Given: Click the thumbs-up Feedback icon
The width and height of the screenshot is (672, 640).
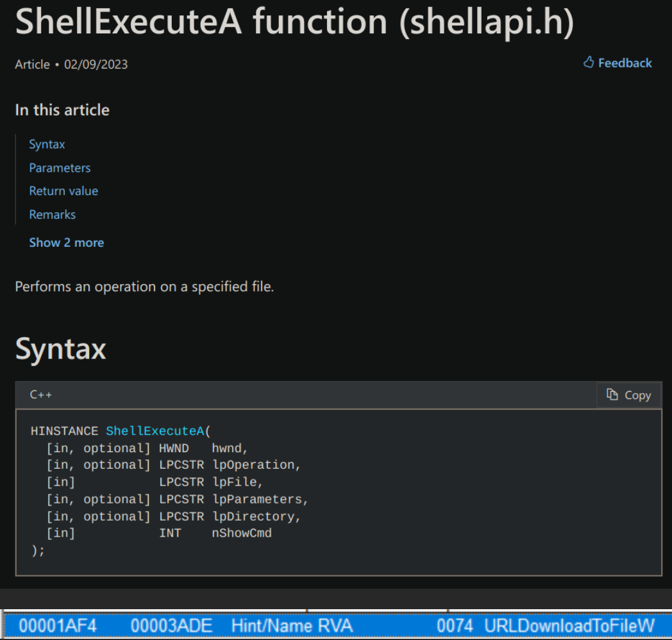Looking at the screenshot, I should click(x=589, y=62).
